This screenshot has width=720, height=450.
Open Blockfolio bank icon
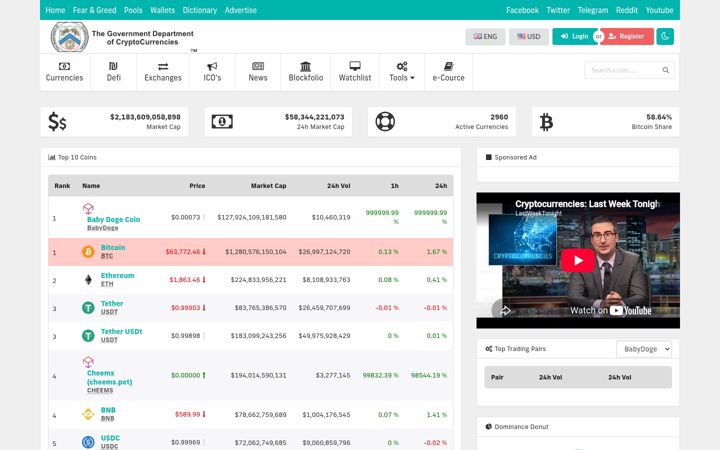[x=305, y=67]
